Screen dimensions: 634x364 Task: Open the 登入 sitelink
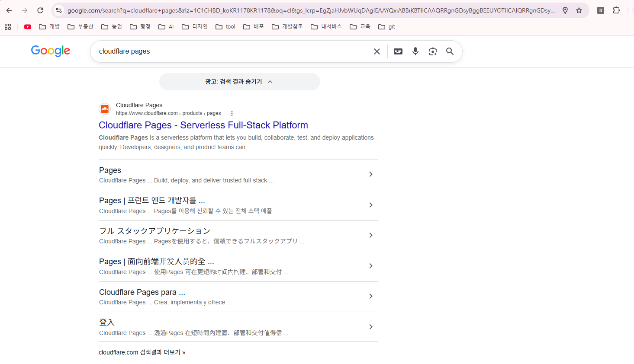point(238,327)
